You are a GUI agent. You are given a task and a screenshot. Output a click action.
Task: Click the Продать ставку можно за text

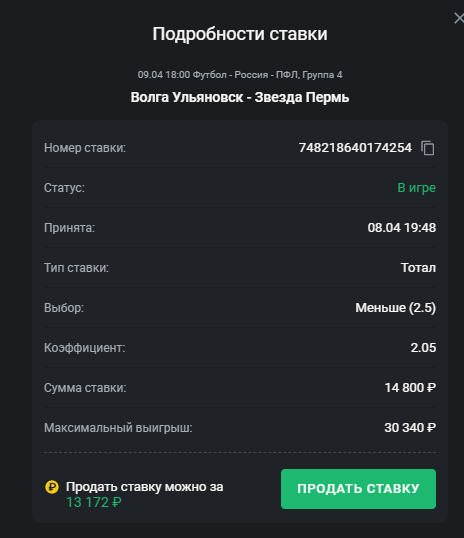[x=144, y=487]
